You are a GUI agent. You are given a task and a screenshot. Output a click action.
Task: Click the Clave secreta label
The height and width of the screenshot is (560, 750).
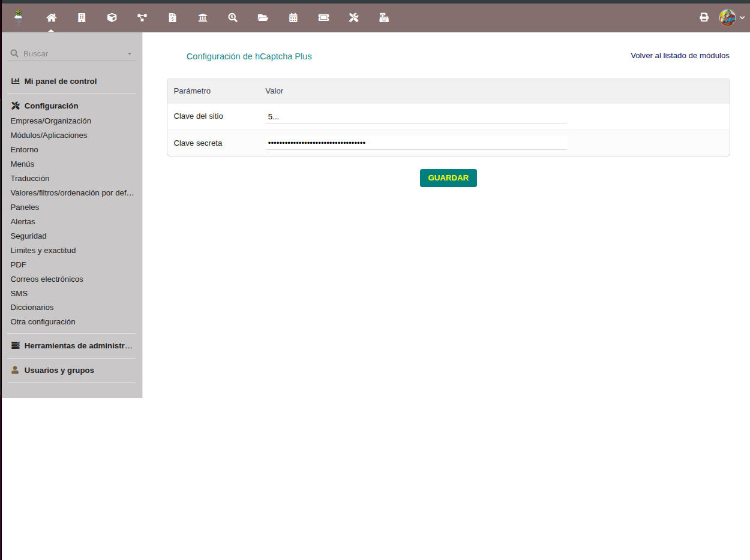[x=198, y=143]
